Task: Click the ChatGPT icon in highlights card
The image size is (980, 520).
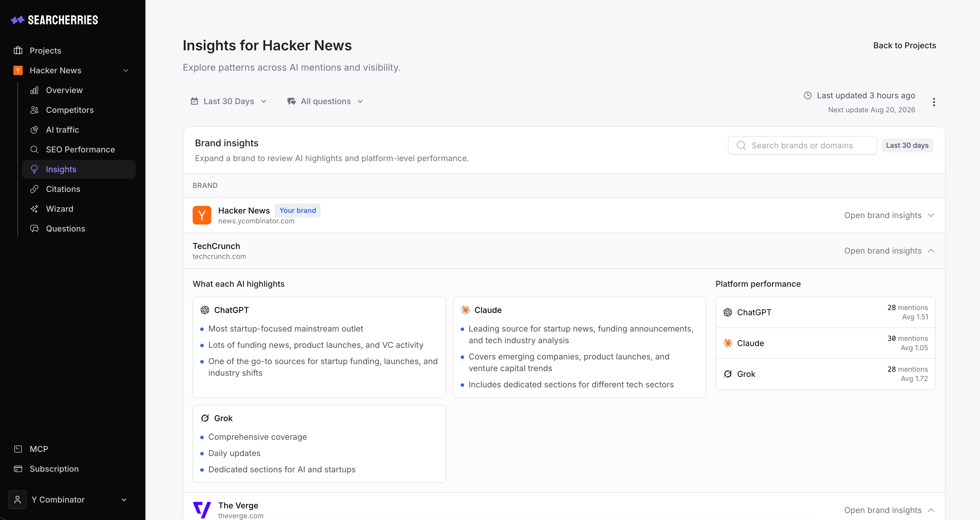Action: [x=205, y=310]
